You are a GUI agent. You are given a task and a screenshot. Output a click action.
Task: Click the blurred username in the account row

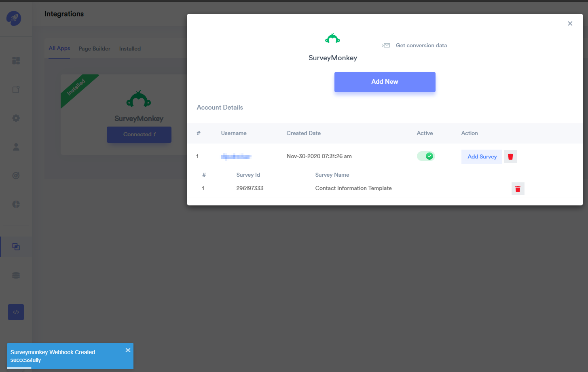pyautogui.click(x=236, y=156)
